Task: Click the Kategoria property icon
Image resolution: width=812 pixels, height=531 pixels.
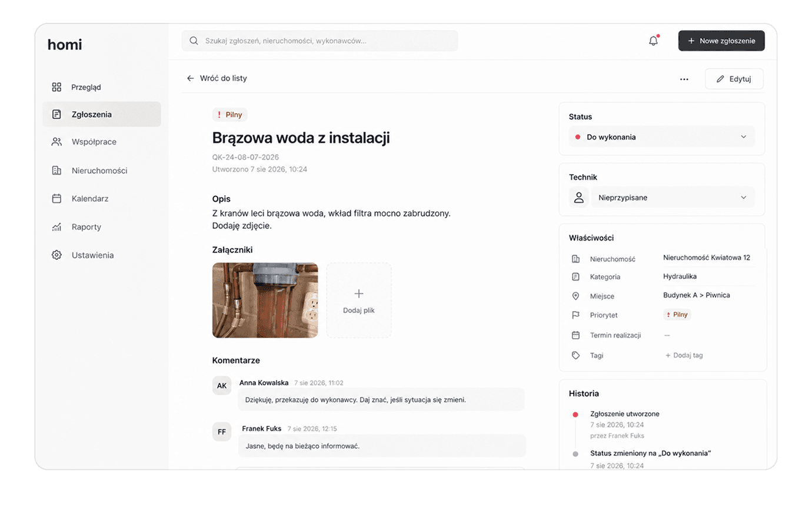Action: pos(575,277)
